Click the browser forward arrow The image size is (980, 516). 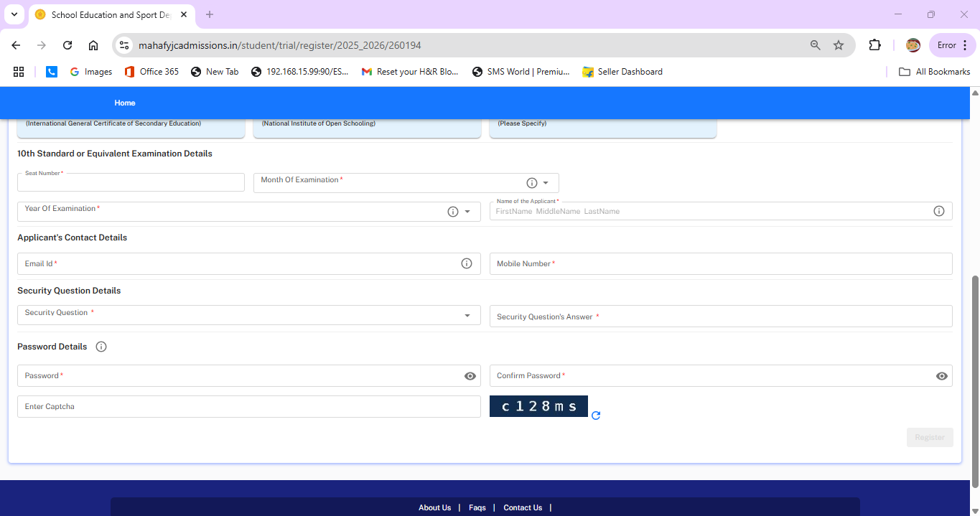[42, 45]
